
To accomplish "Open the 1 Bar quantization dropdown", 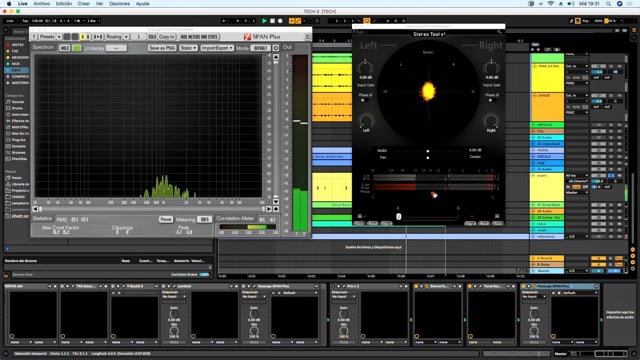I will click(93, 21).
